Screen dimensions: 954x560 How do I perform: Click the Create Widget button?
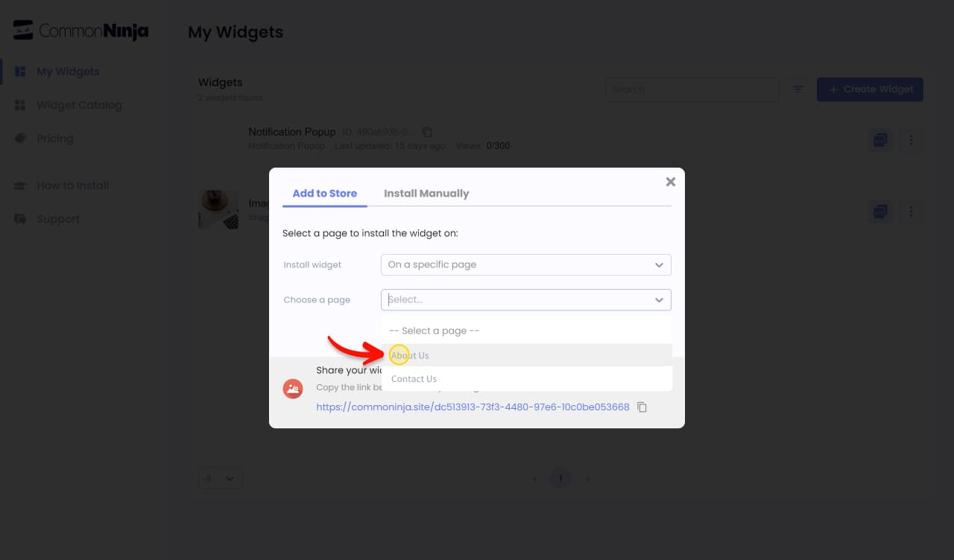(870, 89)
